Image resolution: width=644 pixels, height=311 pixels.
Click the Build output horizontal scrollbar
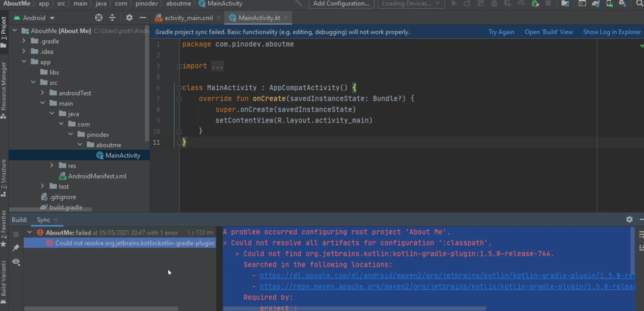354,308
